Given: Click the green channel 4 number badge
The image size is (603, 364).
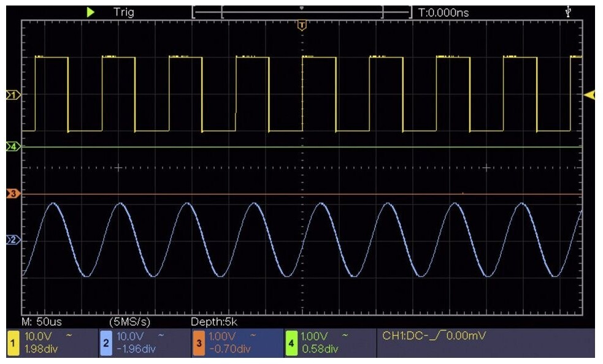Looking at the screenshot, I should point(292,344).
